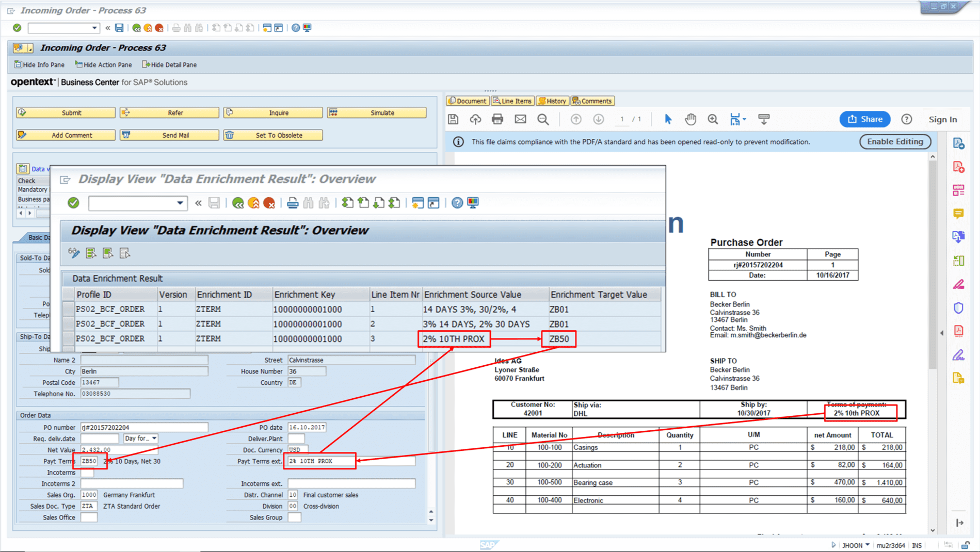Screen dimensions: 980x552
Task: Click the green checkmark Enter icon
Action: [x=16, y=28]
